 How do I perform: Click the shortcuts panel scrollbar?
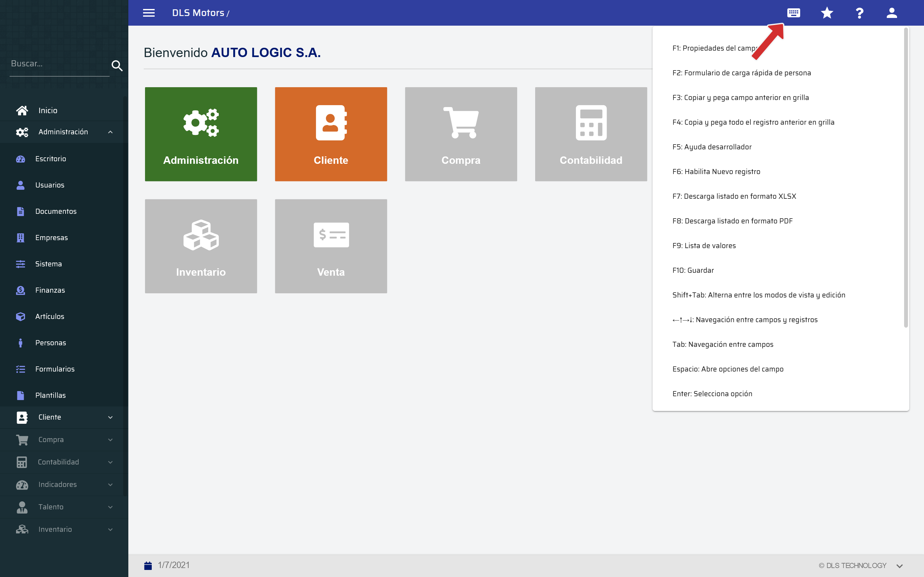click(906, 178)
